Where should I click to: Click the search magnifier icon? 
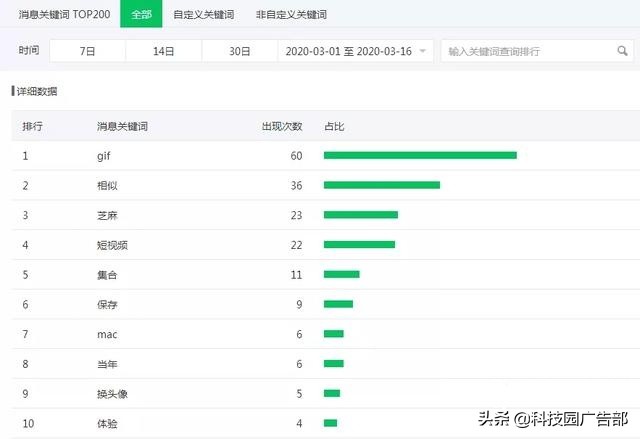coord(622,51)
